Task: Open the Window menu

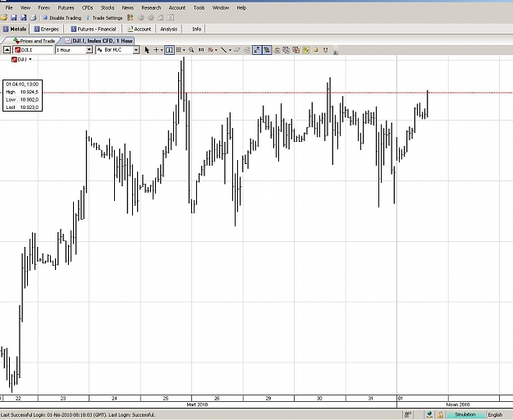Action: pyautogui.click(x=221, y=7)
